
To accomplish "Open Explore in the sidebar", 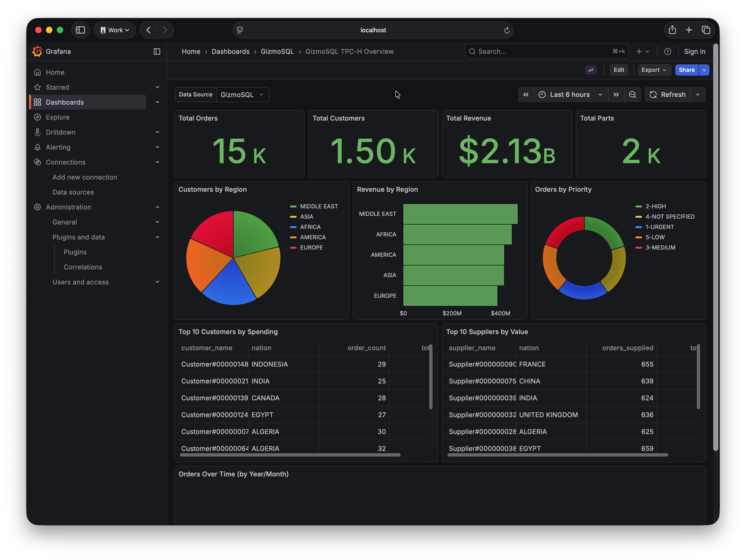I will (x=58, y=117).
